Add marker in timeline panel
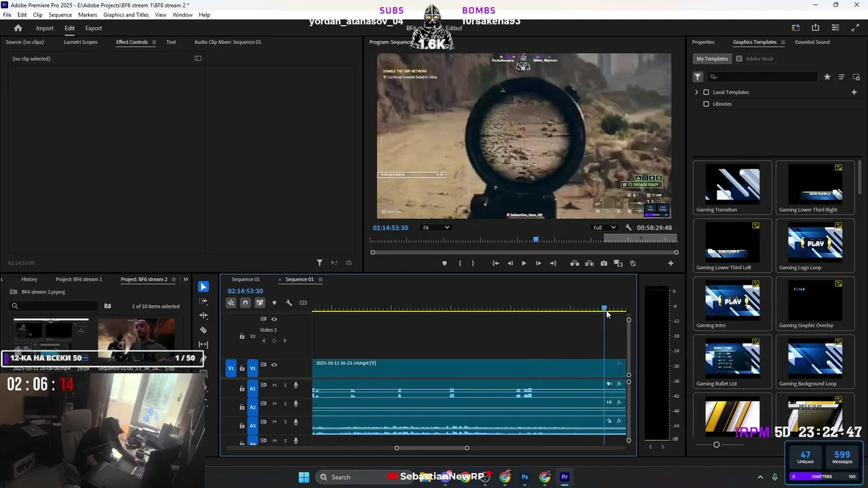The height and width of the screenshot is (488, 868). 274,303
